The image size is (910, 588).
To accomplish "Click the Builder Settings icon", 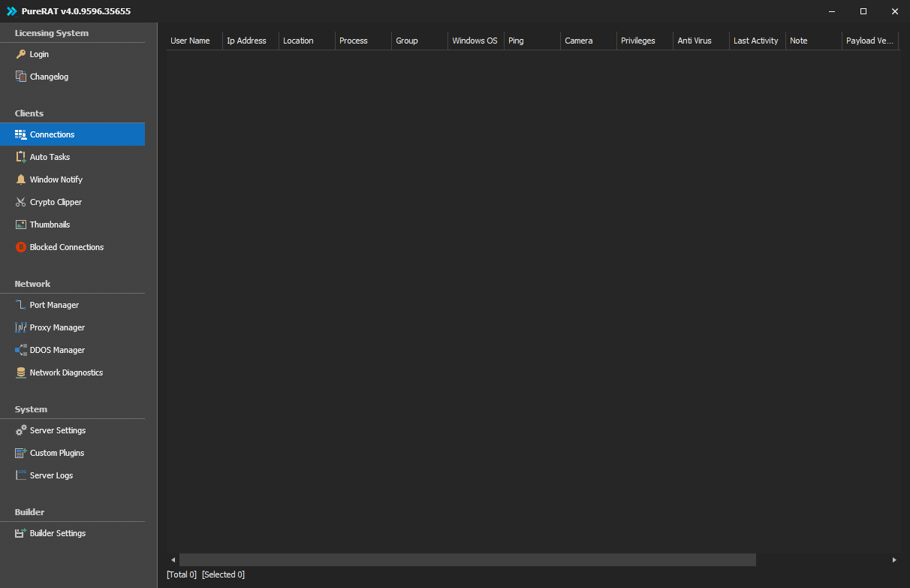I will pyautogui.click(x=21, y=533).
